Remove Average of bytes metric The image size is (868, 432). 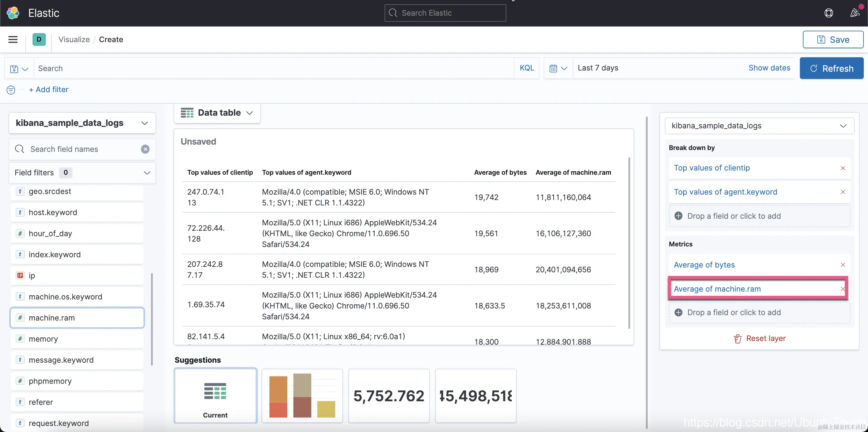[843, 265]
